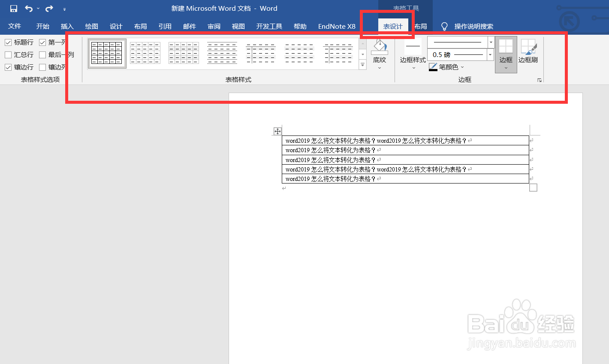Select the first grid table style thumbnail
609x364 pixels.
(107, 53)
